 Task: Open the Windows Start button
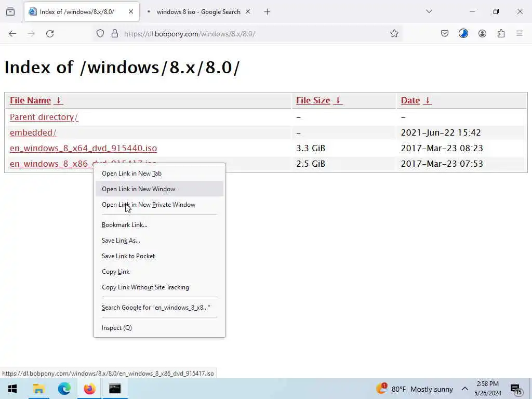coord(12,389)
